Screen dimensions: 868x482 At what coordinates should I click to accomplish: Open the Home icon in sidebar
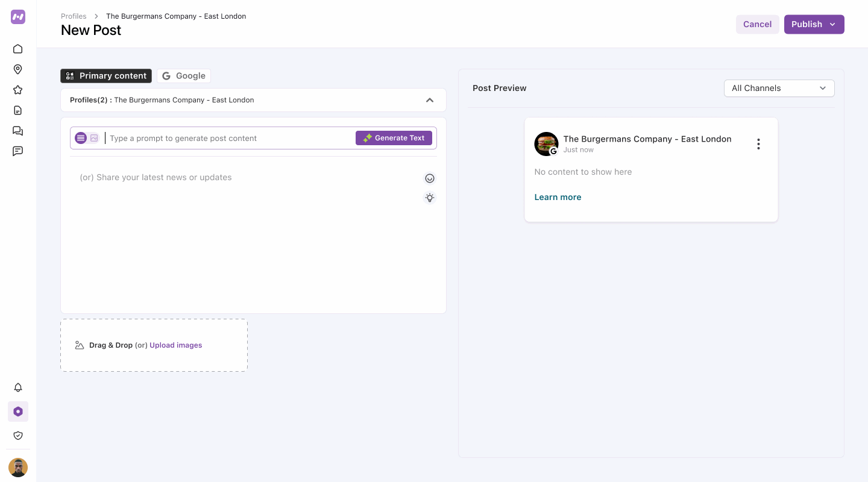pyautogui.click(x=18, y=49)
